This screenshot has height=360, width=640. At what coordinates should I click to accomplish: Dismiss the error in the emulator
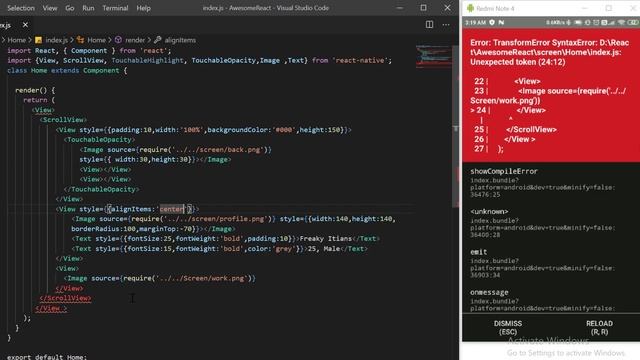(508, 327)
